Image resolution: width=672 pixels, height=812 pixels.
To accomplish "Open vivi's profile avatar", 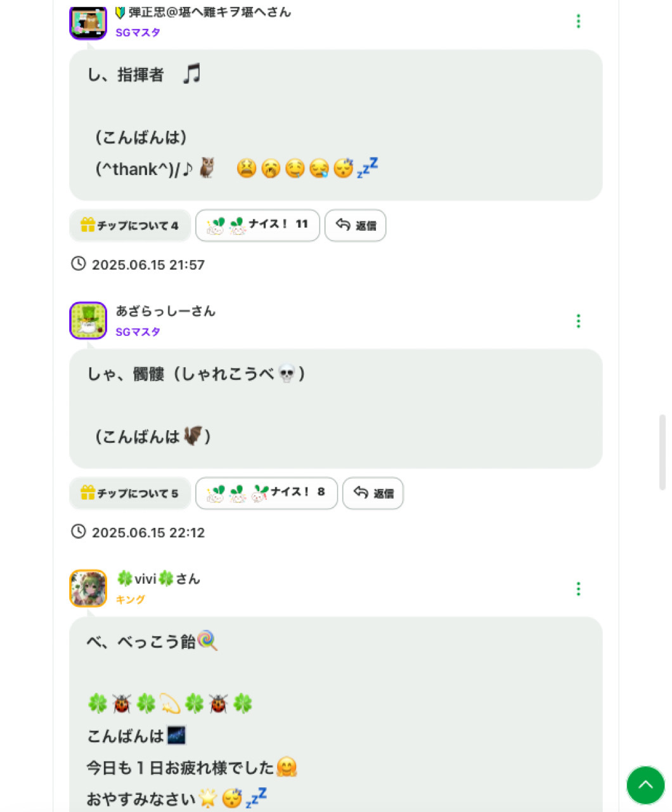I will point(87,588).
